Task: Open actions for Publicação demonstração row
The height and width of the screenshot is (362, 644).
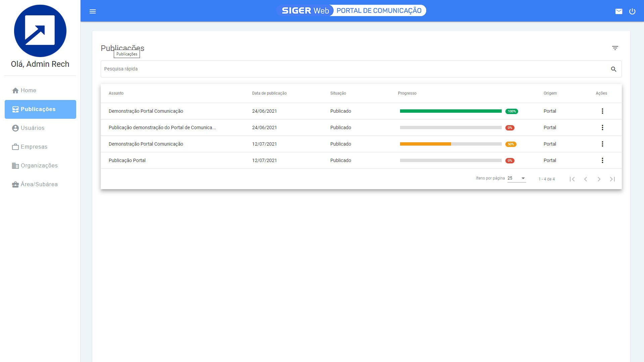Action: 602,127
